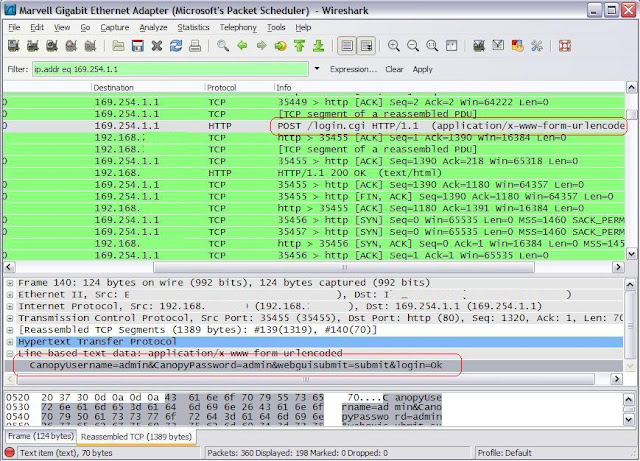
Task: Click the red expert info status icon
Action: click(9, 452)
